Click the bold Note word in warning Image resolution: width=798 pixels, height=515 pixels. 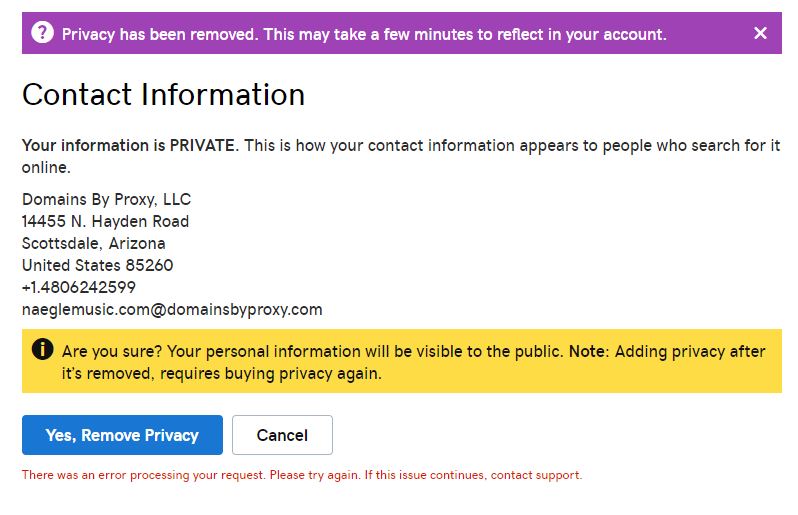(587, 351)
